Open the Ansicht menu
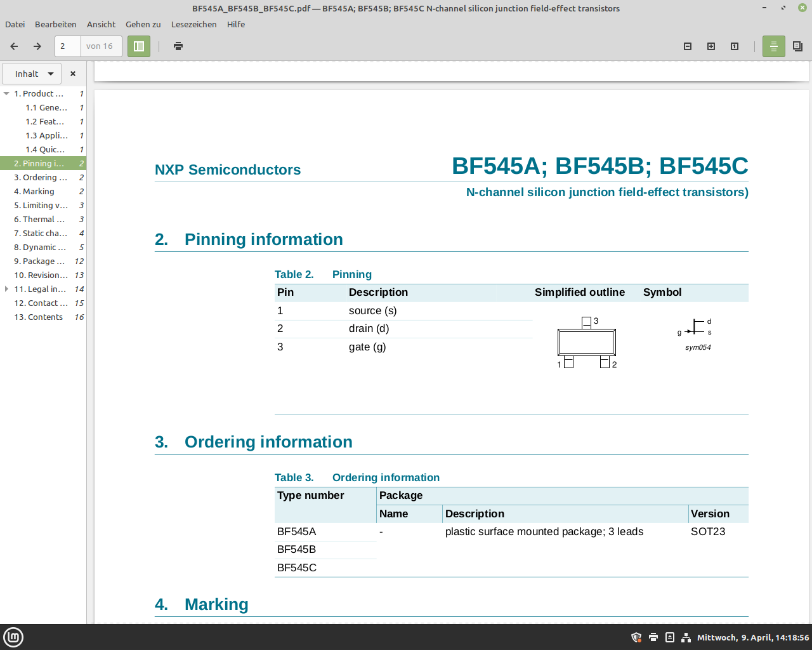This screenshot has height=650, width=812. pyautogui.click(x=101, y=25)
